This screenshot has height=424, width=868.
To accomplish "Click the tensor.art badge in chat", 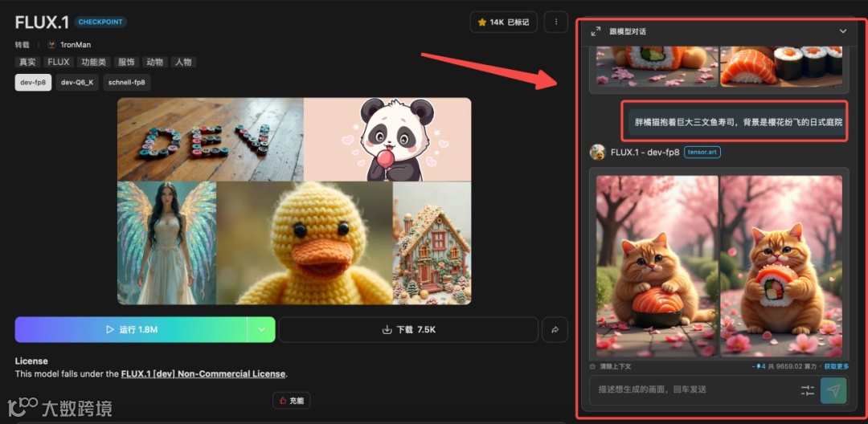I will pyautogui.click(x=702, y=152).
